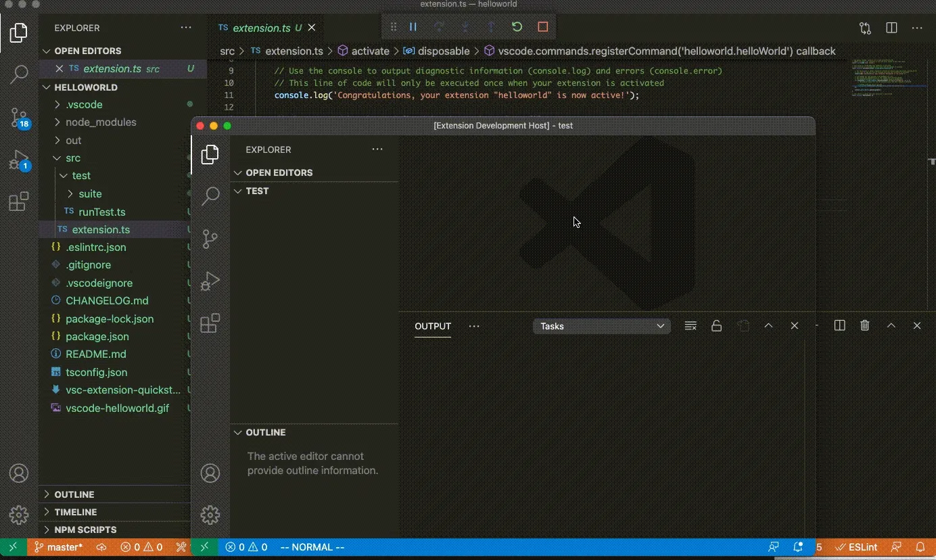Expand the node_modules folder
Image resolution: width=936 pixels, height=560 pixels.
click(x=100, y=122)
